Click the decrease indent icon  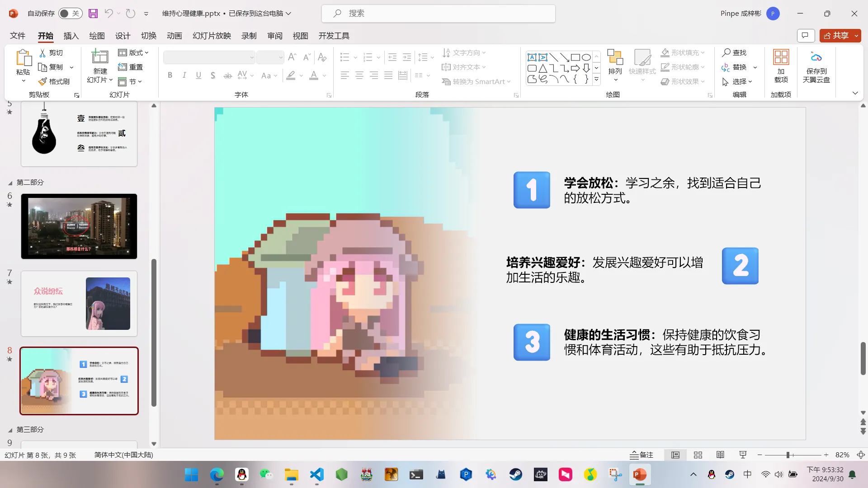(392, 57)
